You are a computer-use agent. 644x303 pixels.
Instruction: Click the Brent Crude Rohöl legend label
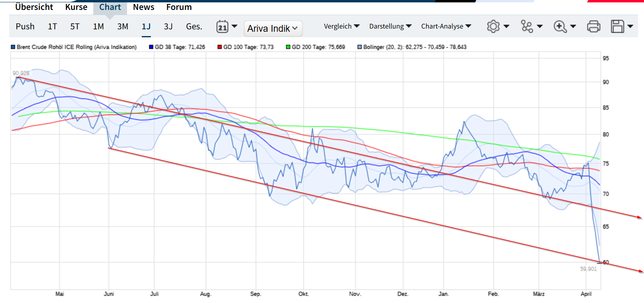(77, 47)
